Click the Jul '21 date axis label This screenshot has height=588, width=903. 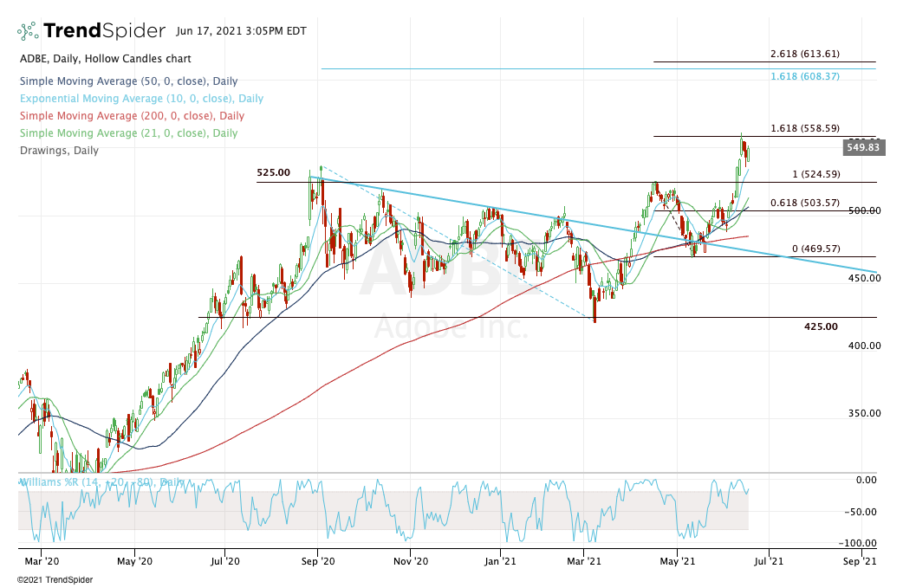pos(768,561)
